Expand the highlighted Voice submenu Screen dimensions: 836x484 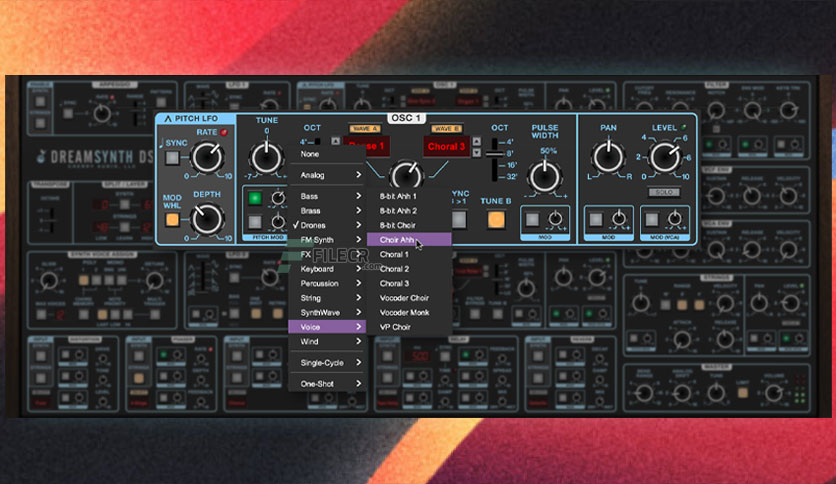pyautogui.click(x=327, y=327)
